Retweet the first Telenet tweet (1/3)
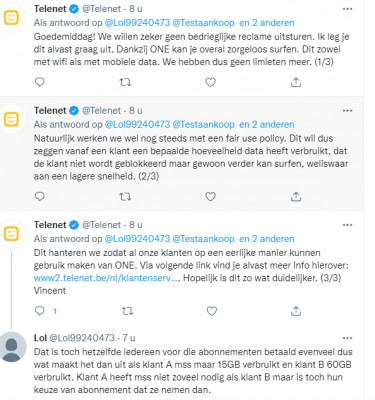The width and height of the screenshot is (375, 400). (125, 82)
